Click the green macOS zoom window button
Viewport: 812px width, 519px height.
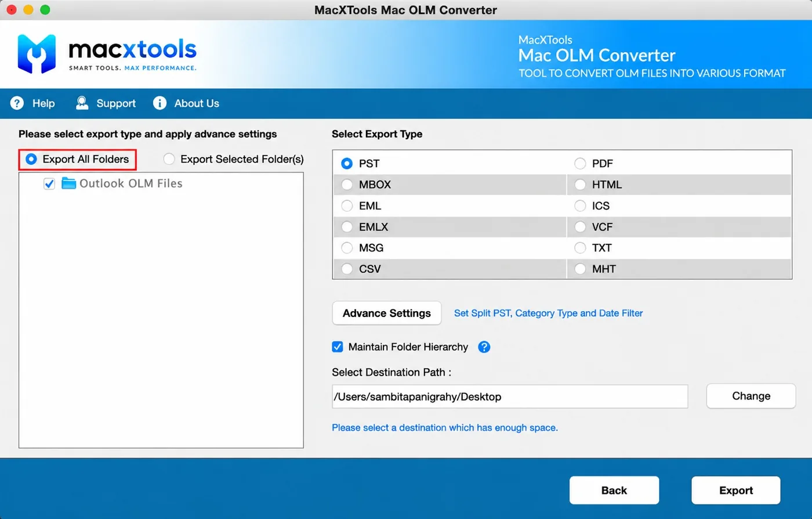[x=45, y=10]
